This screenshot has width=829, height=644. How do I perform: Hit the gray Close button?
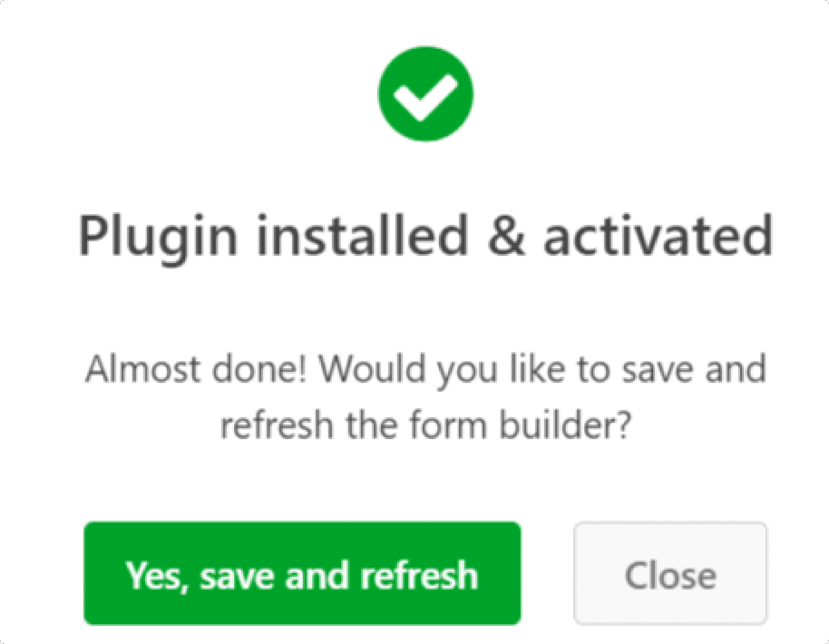click(670, 573)
